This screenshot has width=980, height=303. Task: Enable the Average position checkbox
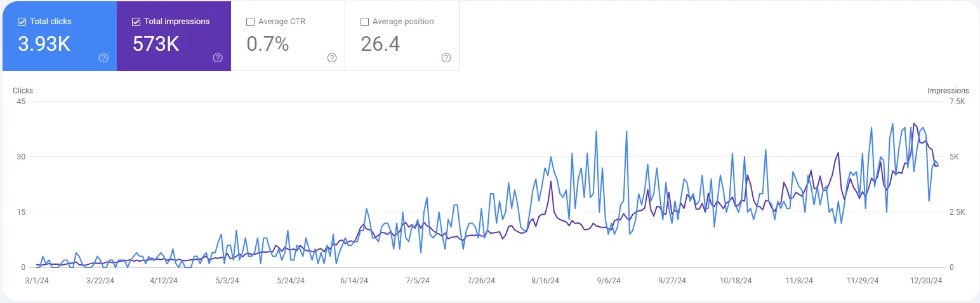click(365, 22)
